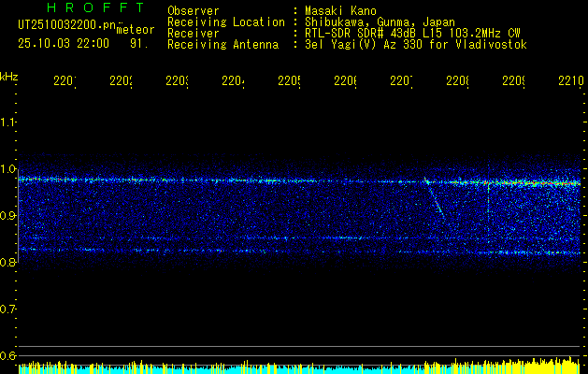
Task: Click the yellow intensity bar graph at bottom
Action: pyautogui.click(x=300, y=367)
